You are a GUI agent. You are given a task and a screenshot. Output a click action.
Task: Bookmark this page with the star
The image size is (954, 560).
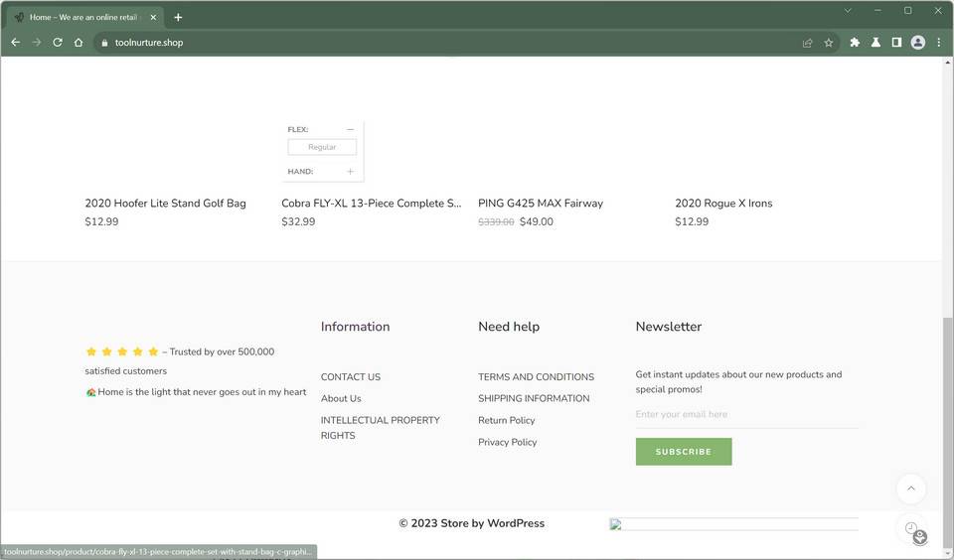(828, 43)
